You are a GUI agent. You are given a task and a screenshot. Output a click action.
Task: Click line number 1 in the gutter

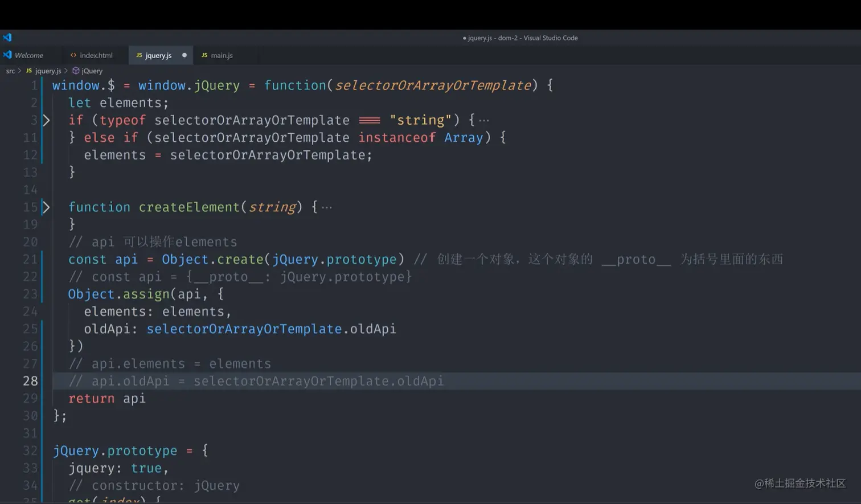[34, 85]
